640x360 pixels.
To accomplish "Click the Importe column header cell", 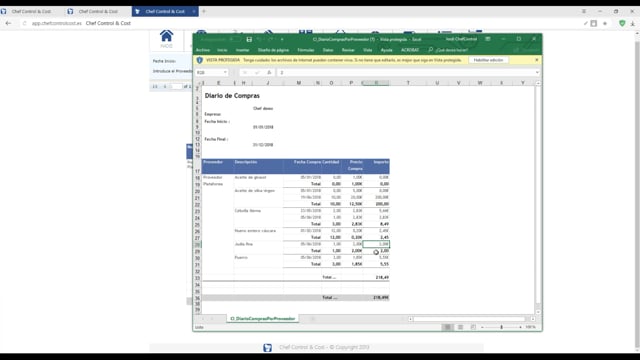I will click(x=376, y=166).
